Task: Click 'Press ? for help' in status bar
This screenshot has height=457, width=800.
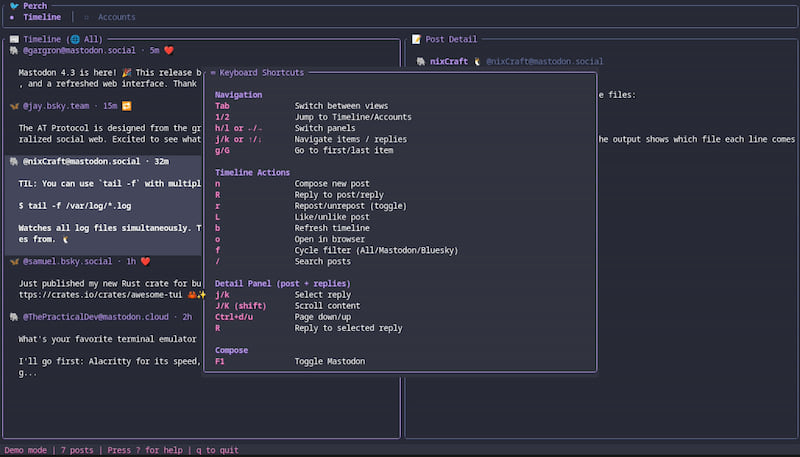Action: click(145, 450)
